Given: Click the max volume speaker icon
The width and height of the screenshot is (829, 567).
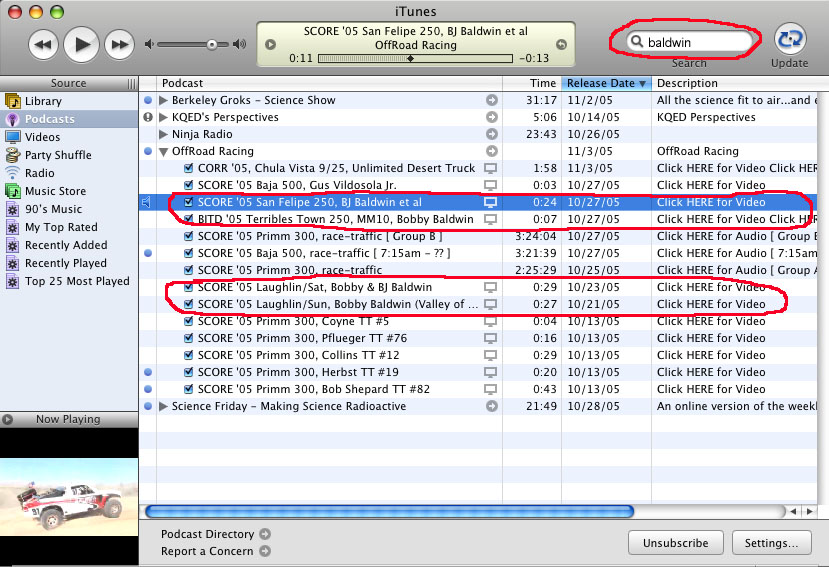Looking at the screenshot, I should [x=240, y=44].
